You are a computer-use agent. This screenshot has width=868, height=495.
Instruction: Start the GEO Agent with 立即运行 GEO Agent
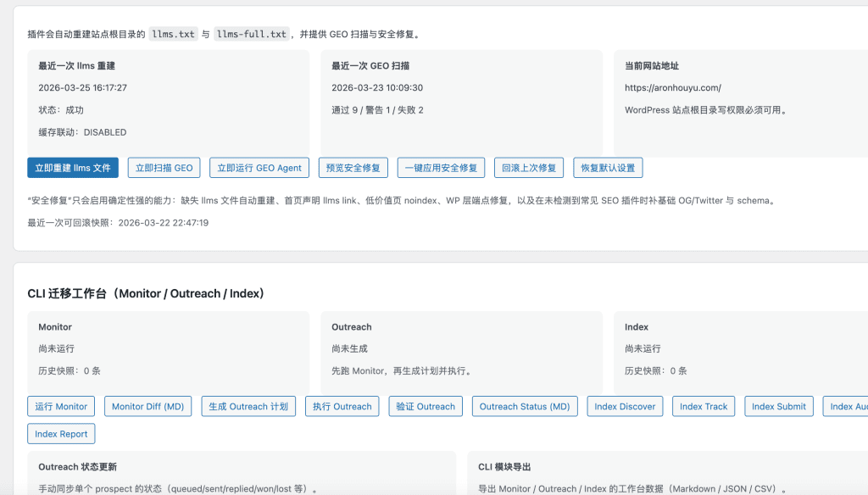pos(259,167)
